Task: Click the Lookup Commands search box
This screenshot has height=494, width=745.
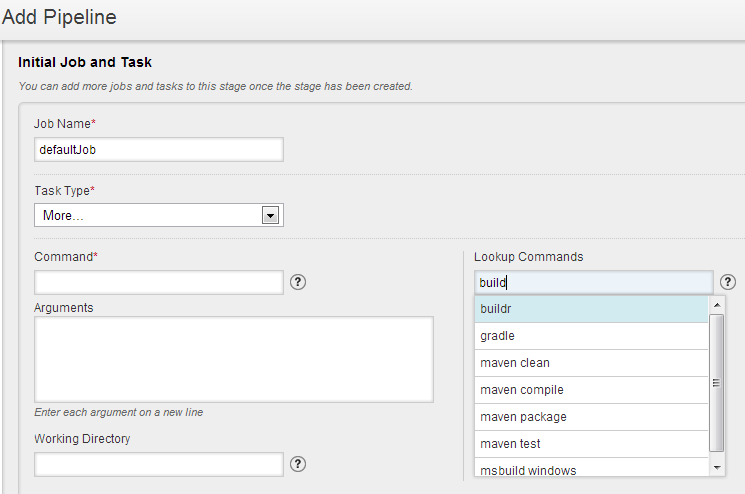Action: pyautogui.click(x=593, y=282)
